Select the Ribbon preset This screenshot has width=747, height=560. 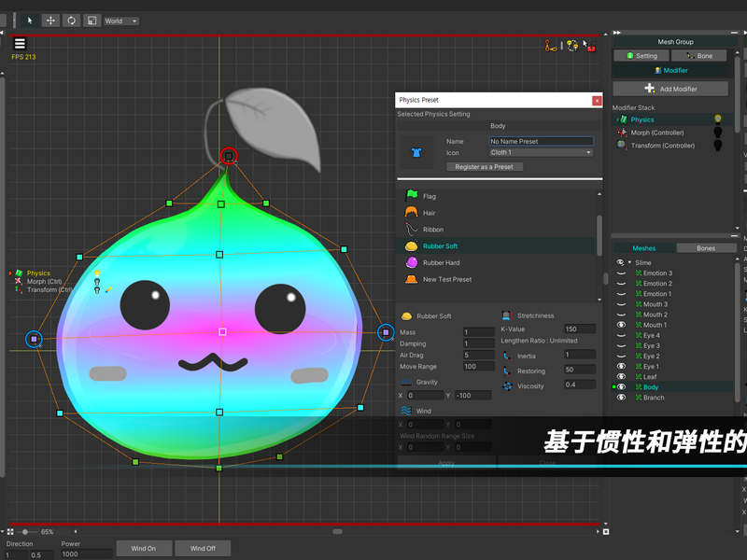tap(497, 230)
